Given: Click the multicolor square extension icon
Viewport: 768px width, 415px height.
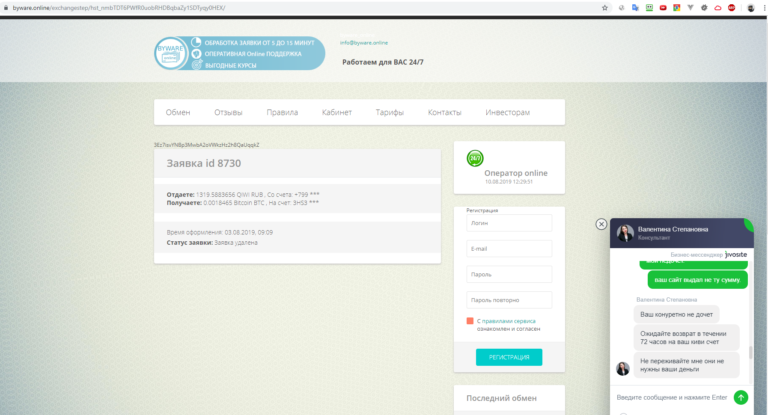Looking at the screenshot, I should [x=676, y=8].
